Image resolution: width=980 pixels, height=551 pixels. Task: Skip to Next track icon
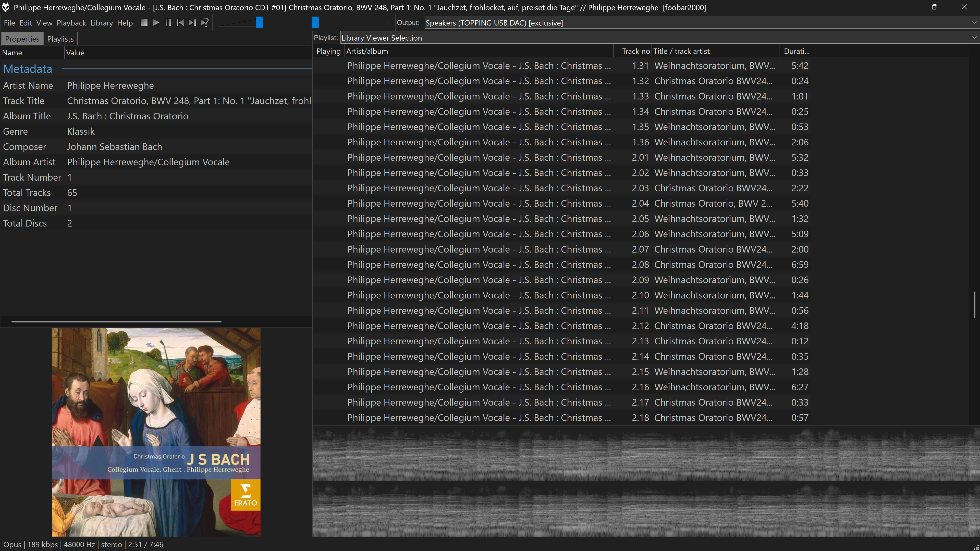coord(192,23)
